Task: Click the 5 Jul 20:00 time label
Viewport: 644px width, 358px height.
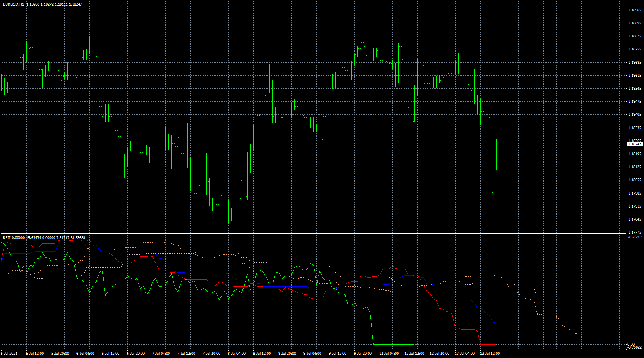Action: coord(60,354)
